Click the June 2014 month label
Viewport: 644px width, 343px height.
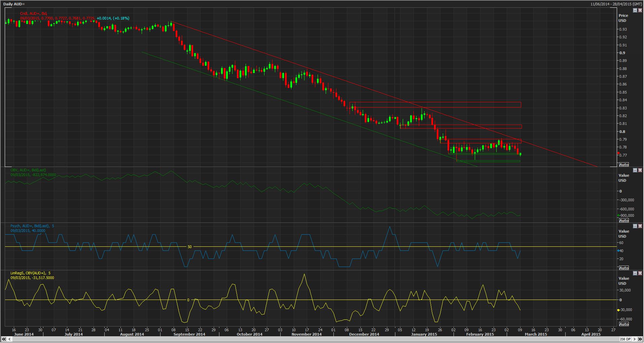click(24, 334)
